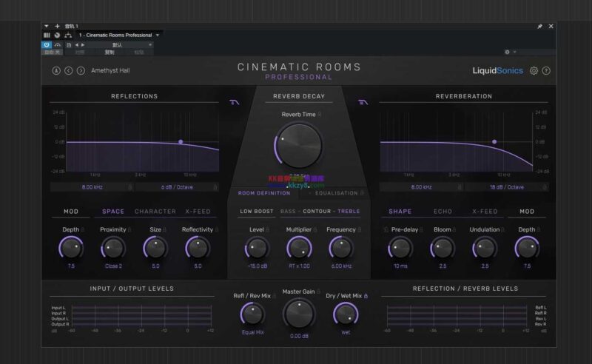
Task: Pin the plugin window
Action: [539, 26]
